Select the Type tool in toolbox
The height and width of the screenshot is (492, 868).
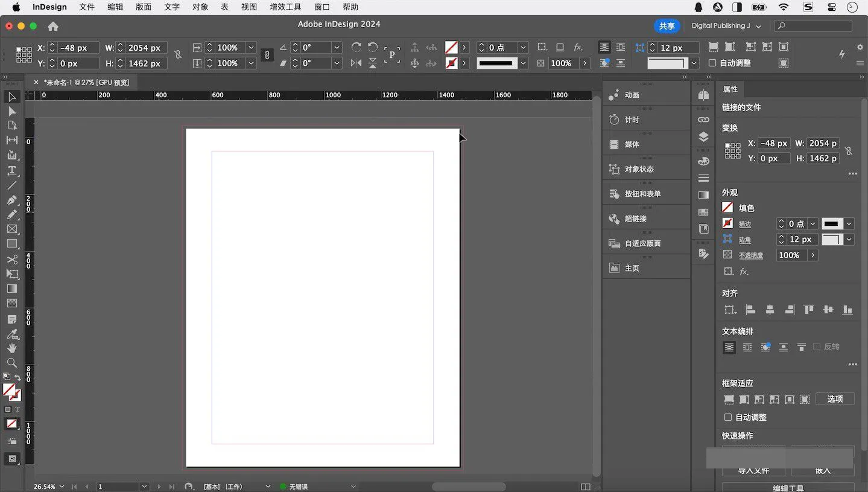click(11, 170)
